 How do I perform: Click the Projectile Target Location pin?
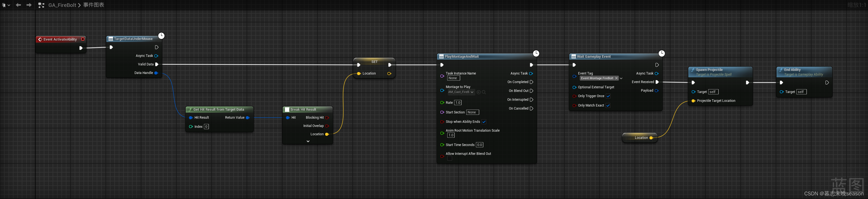pos(694,101)
